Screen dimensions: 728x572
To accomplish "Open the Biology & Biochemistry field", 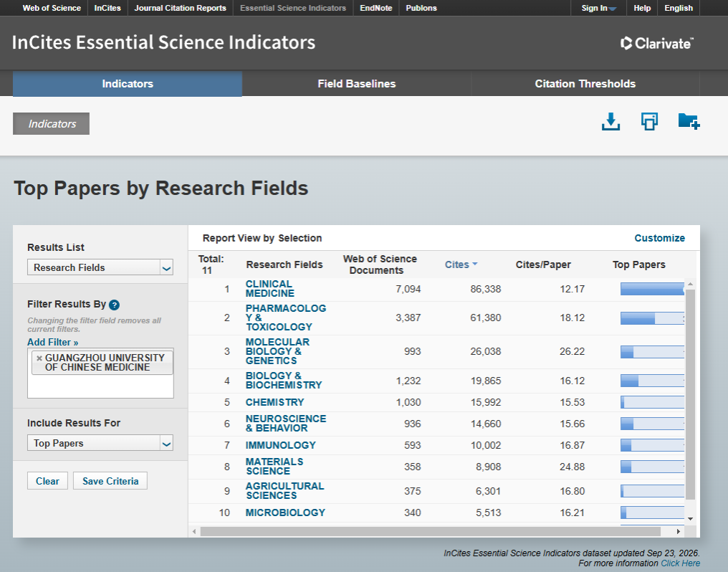I will click(284, 380).
